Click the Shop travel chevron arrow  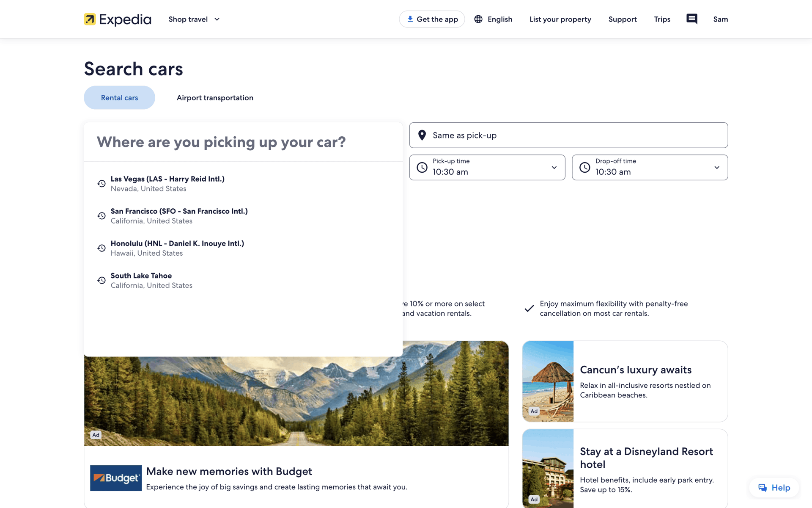[x=217, y=19]
